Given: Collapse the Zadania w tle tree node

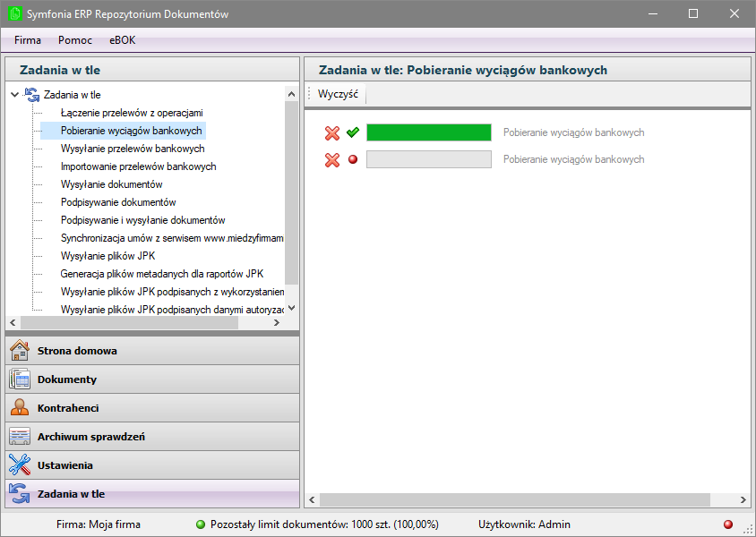Looking at the screenshot, I should click(x=14, y=94).
